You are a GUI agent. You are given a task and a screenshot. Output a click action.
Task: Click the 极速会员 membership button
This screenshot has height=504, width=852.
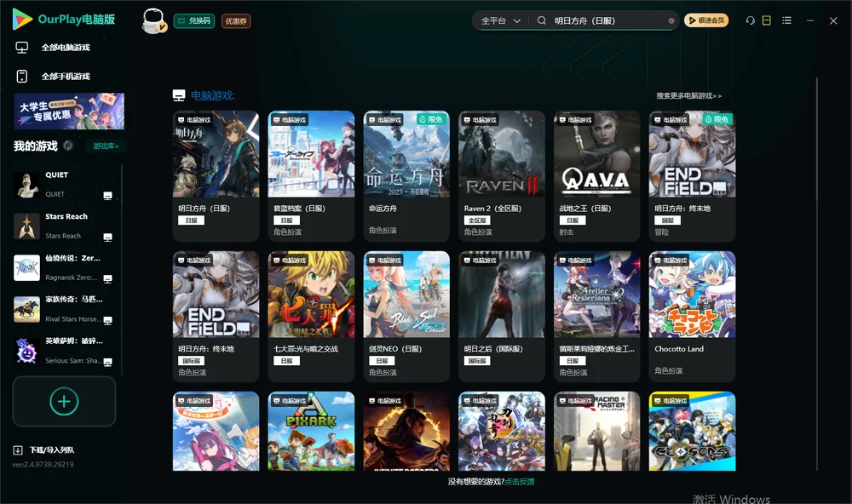[x=706, y=20]
